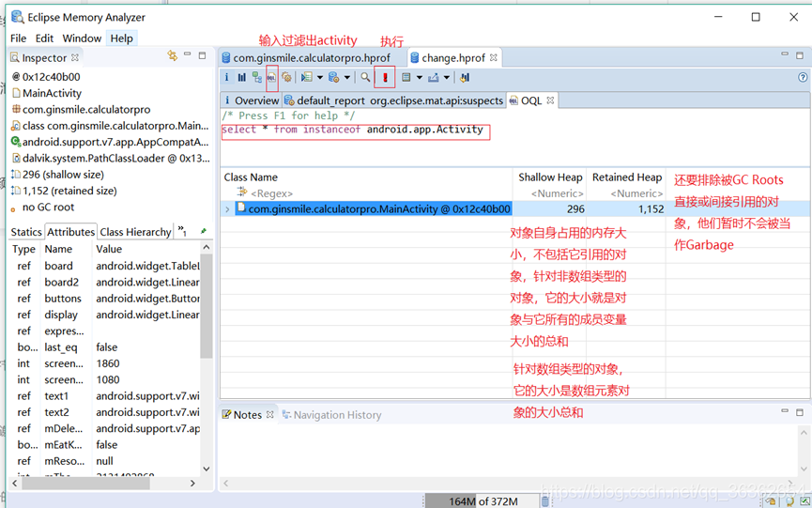
Task: Click the Shallow Heap Numeric filter
Action: click(x=558, y=193)
